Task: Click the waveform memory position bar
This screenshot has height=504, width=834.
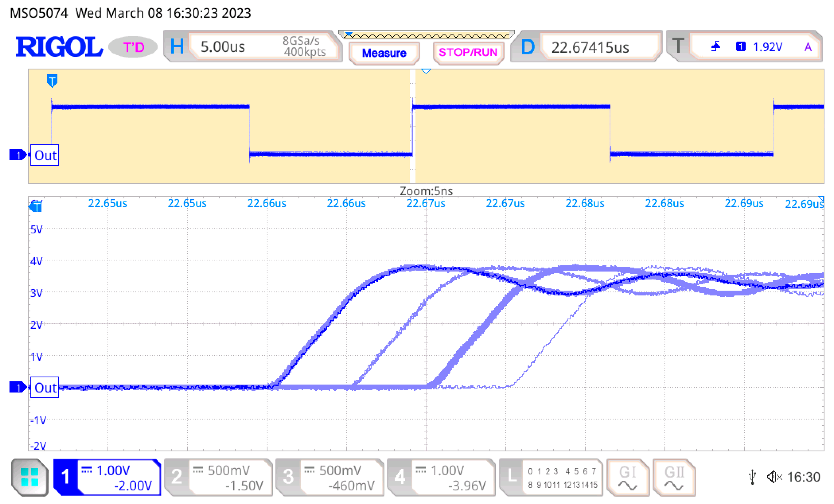Action: pos(426,35)
